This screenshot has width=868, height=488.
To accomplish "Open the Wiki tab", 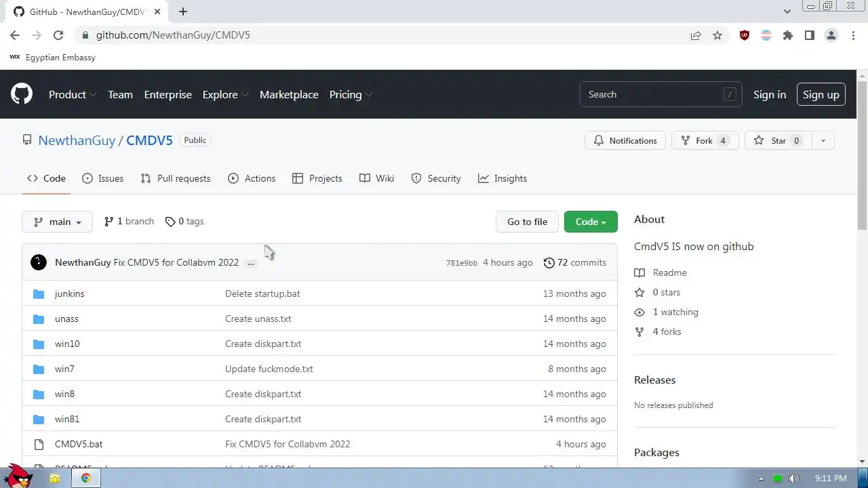I will [376, 178].
